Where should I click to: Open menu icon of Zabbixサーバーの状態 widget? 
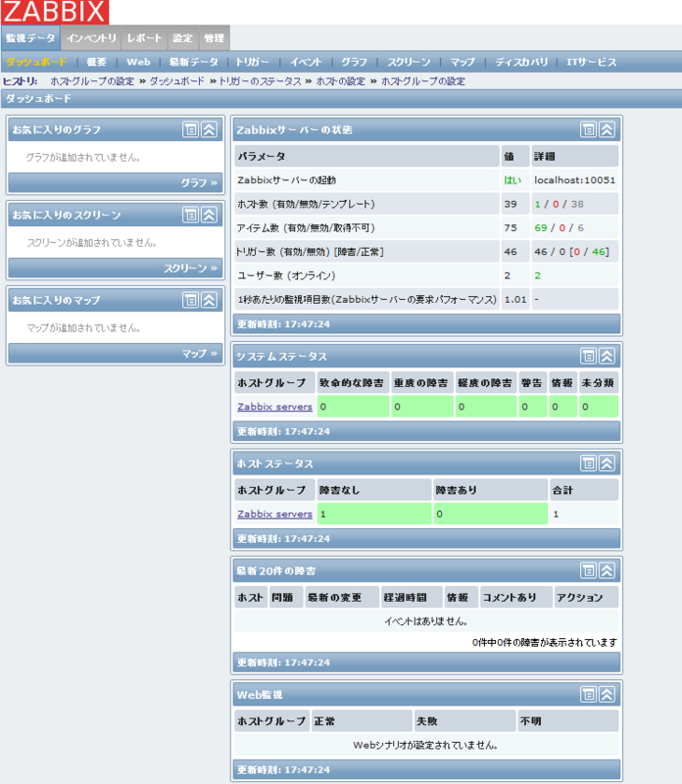coord(588,129)
